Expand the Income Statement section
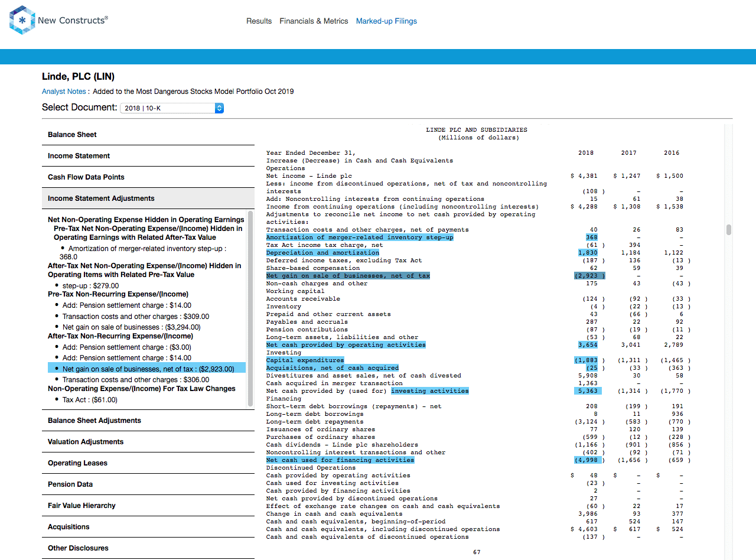 tap(148, 156)
